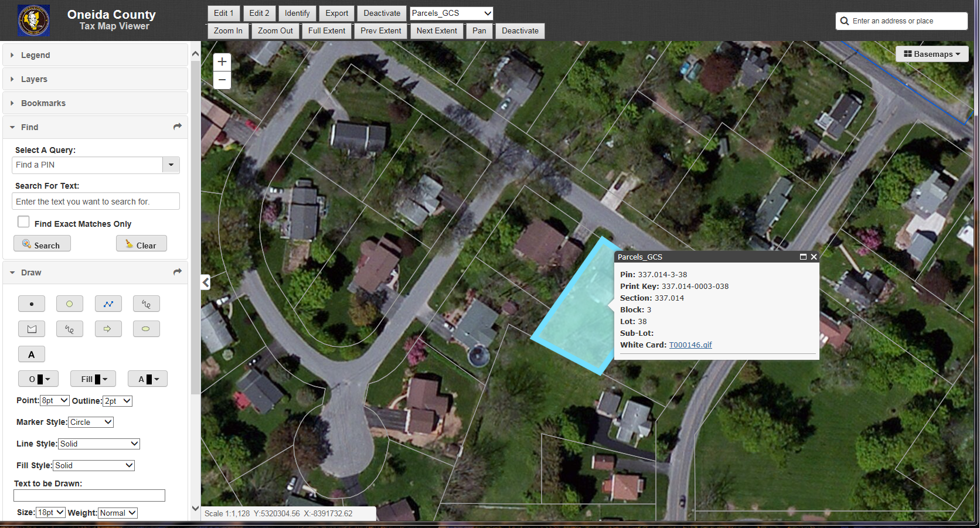Open the Select A Query dropdown
980x528 pixels.
point(171,165)
